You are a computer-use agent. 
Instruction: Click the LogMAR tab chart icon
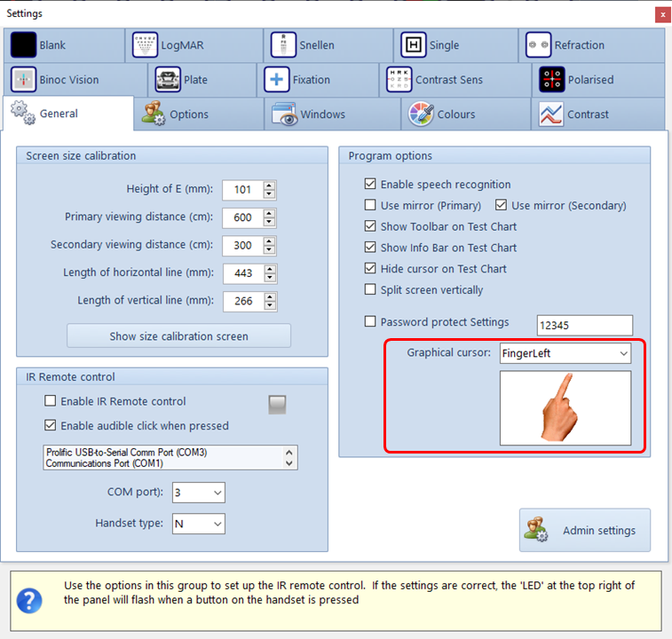[x=145, y=45]
